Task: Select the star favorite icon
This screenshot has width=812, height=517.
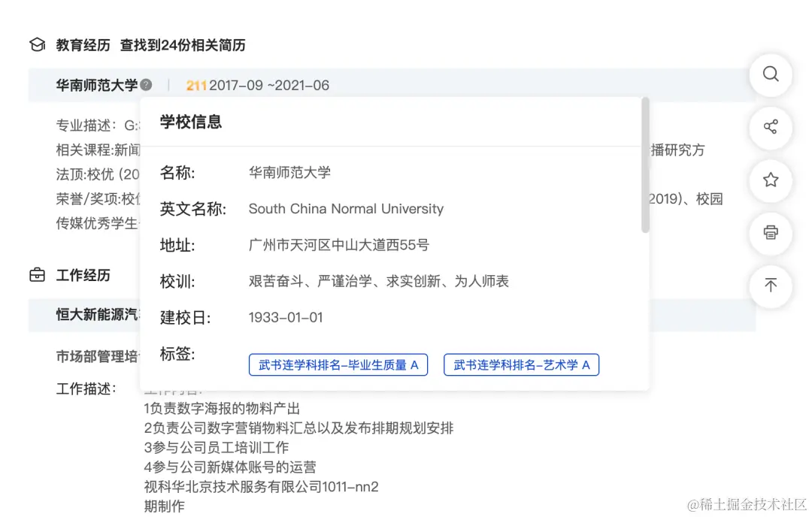Action: point(770,181)
